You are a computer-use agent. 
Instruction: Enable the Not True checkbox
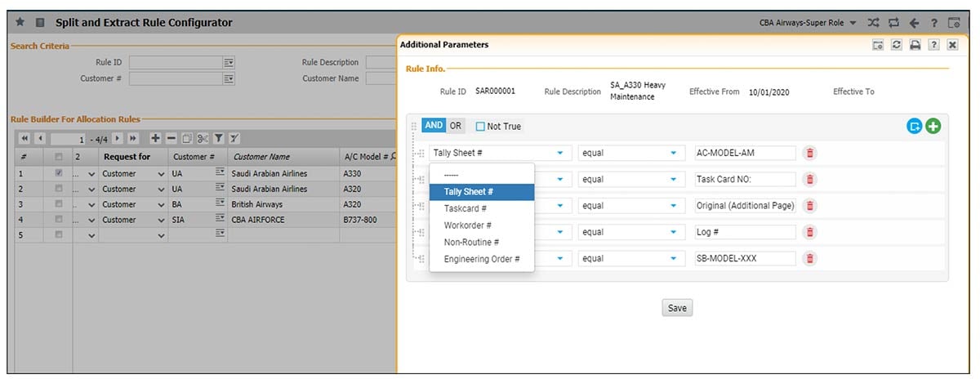480,127
